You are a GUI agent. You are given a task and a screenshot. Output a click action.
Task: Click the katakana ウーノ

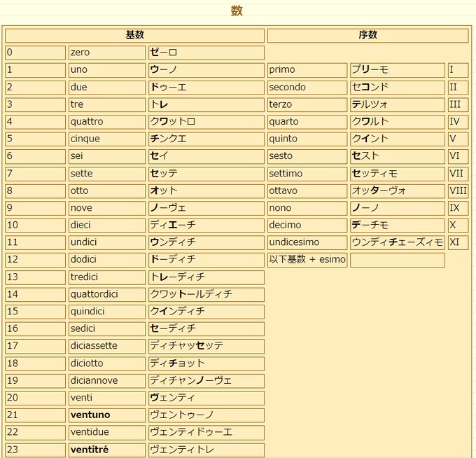pos(163,70)
